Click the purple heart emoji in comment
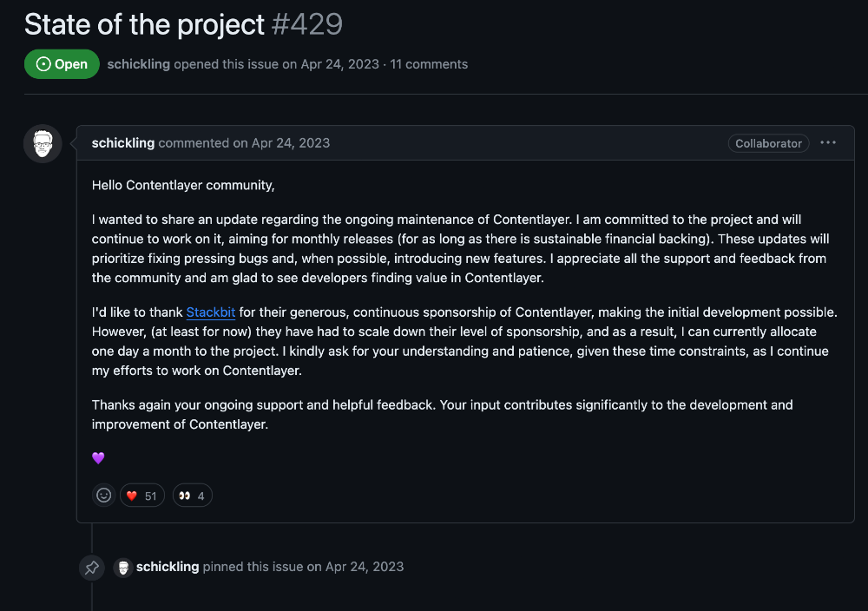This screenshot has height=611, width=868. (98, 458)
